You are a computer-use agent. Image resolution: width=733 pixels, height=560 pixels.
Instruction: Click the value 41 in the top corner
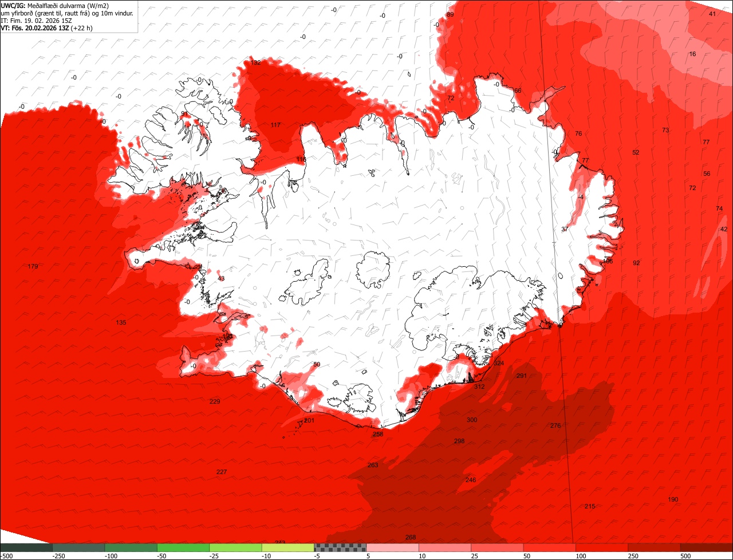712,14
